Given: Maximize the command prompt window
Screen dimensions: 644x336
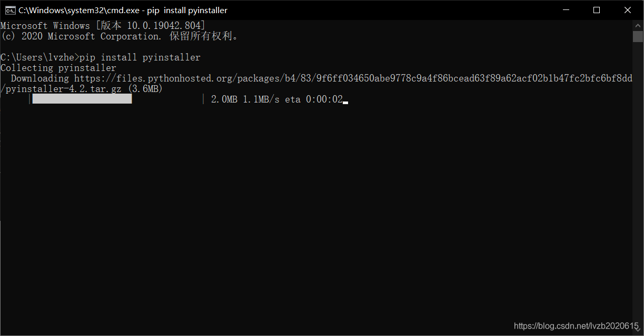Looking at the screenshot, I should (596, 9).
